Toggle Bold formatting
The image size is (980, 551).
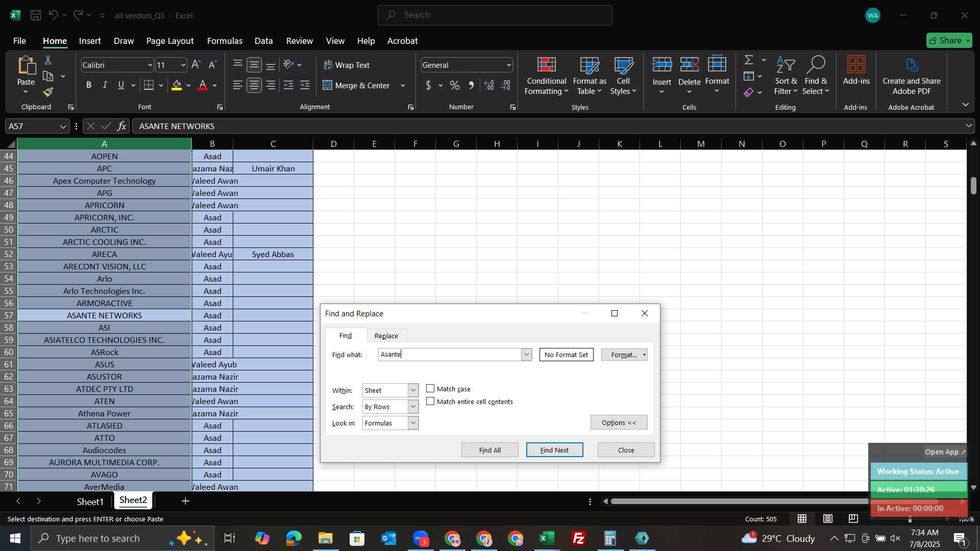[x=89, y=85]
